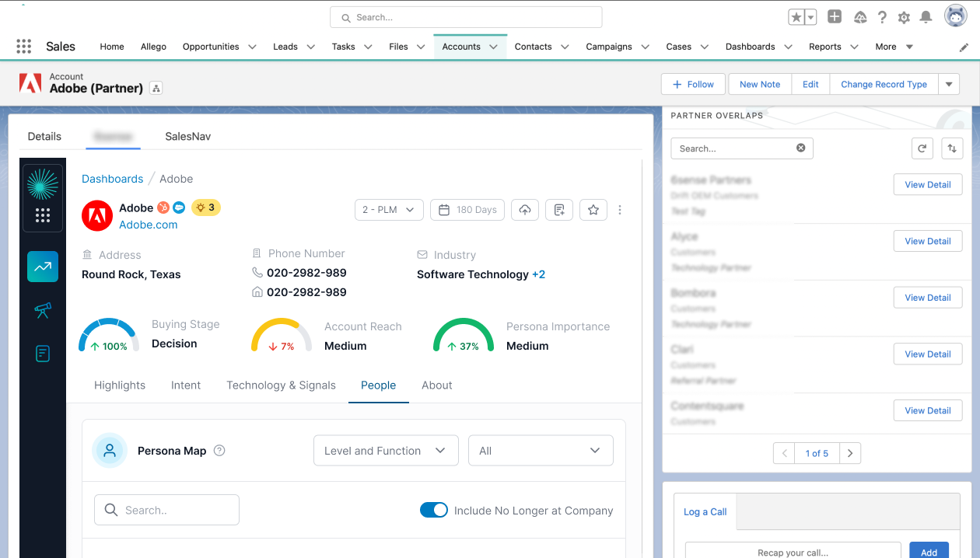This screenshot has width=980, height=558.
Task: Open the All filter dropdown
Action: pos(541,451)
